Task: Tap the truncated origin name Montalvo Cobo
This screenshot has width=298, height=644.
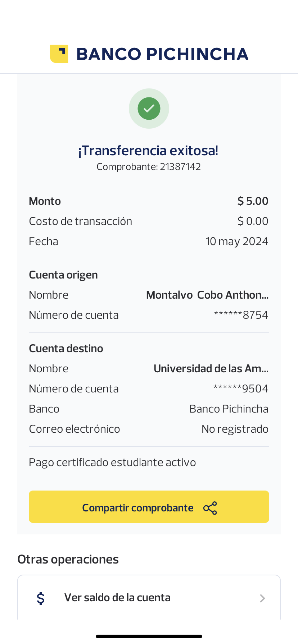Action: [x=207, y=295]
